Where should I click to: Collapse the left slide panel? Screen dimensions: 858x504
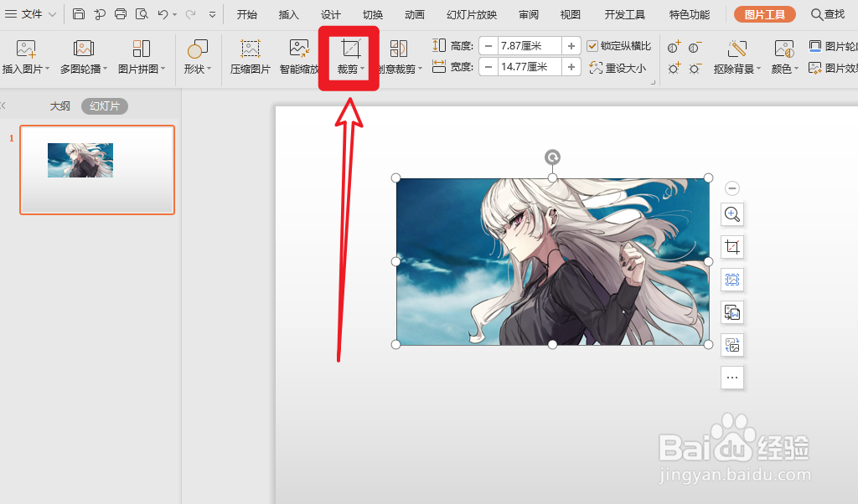coord(3,105)
